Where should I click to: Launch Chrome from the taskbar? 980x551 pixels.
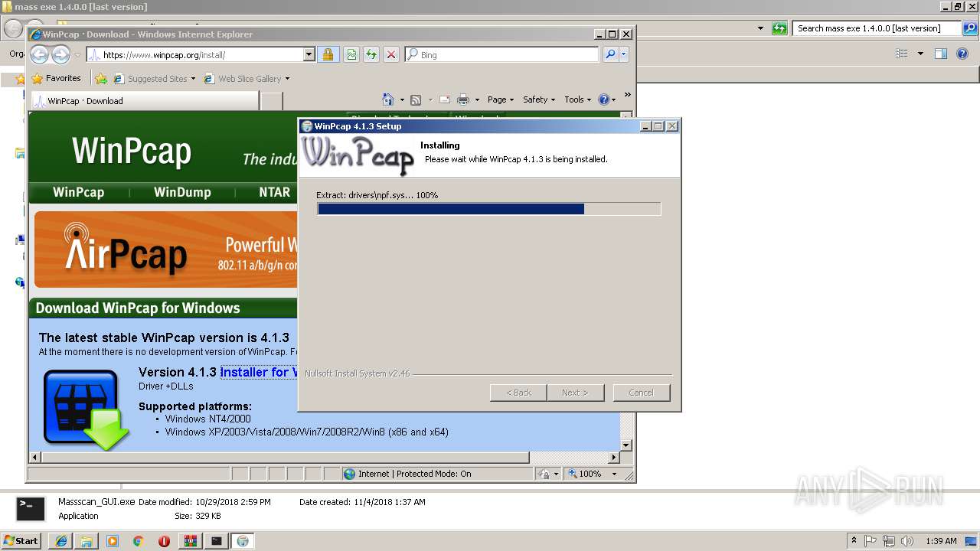click(138, 541)
